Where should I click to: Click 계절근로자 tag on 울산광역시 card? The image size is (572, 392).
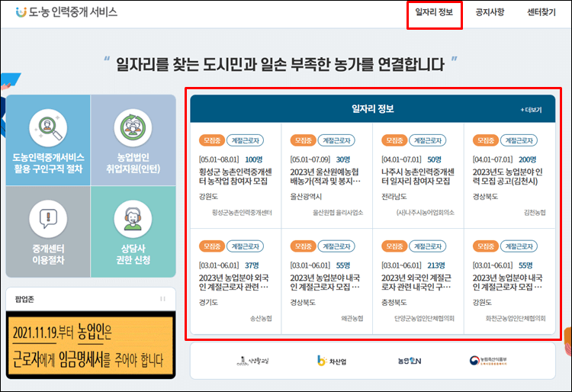[x=336, y=140]
